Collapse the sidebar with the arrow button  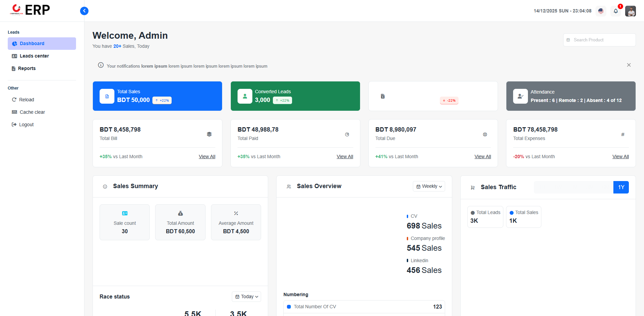[84, 11]
